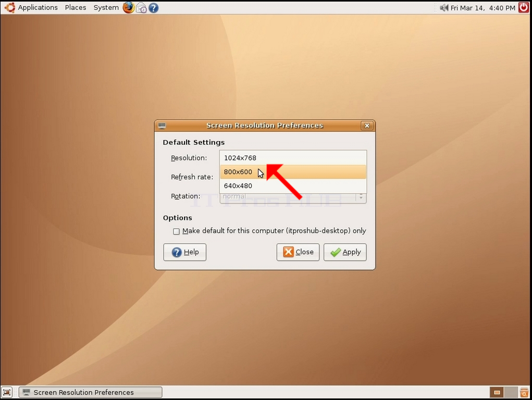Click the Options heading

pyautogui.click(x=178, y=218)
